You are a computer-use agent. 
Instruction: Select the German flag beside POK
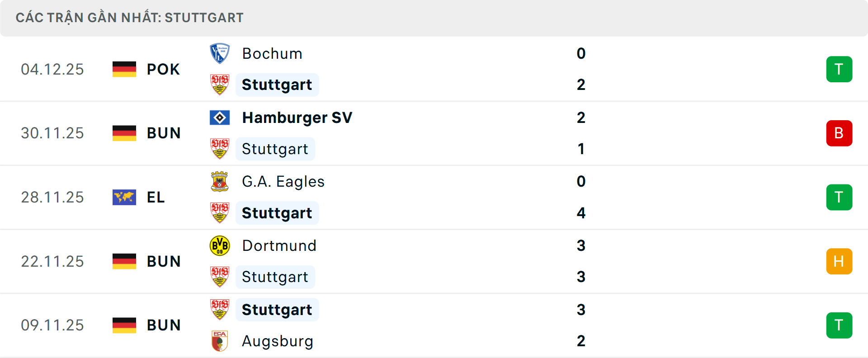point(124,69)
